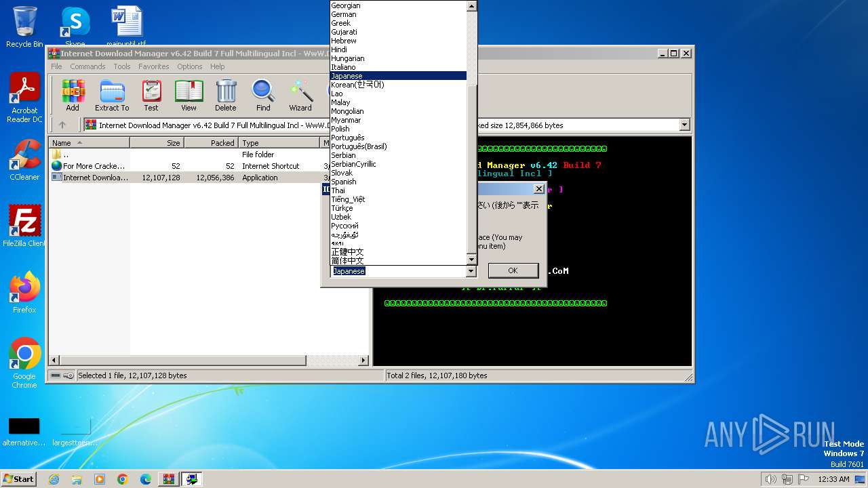Screen dimensions: 868x488
Task: Click the Find magnifier icon
Action: (x=263, y=95)
